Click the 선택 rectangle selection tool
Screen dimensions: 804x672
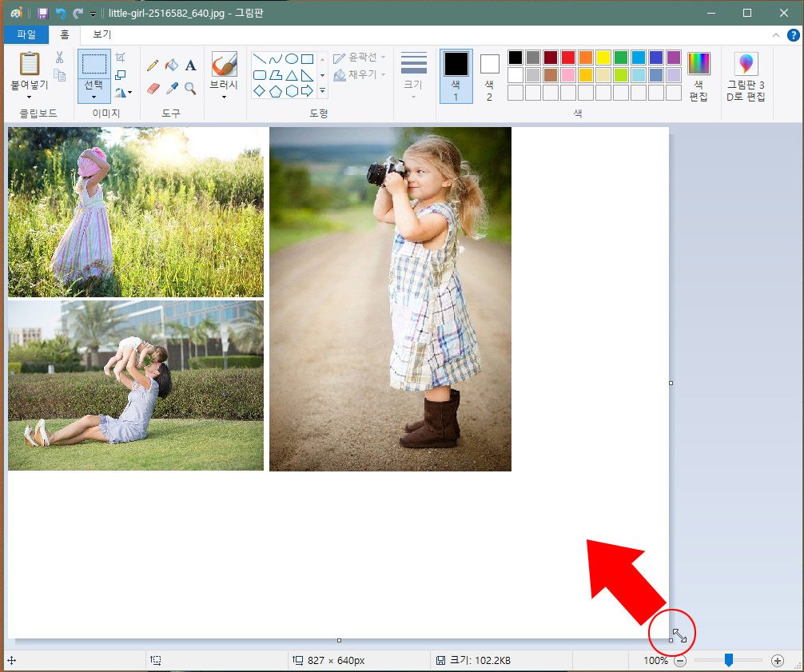pyautogui.click(x=94, y=64)
